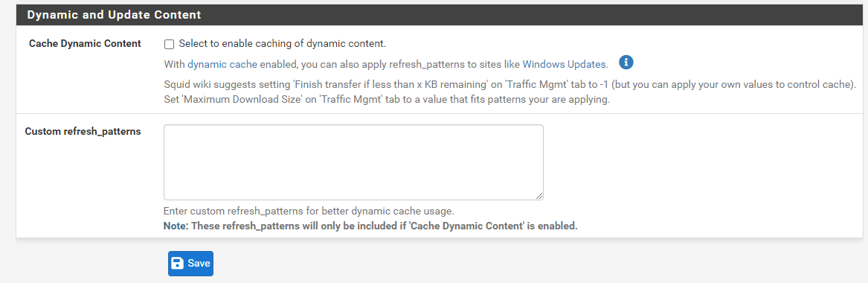The width and height of the screenshot is (868, 283).
Task: Click the floppy disk icon on Save
Action: [x=177, y=263]
